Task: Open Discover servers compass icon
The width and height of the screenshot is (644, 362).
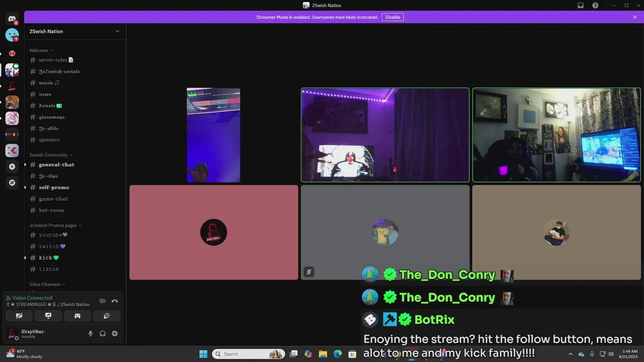Action: click(x=12, y=183)
